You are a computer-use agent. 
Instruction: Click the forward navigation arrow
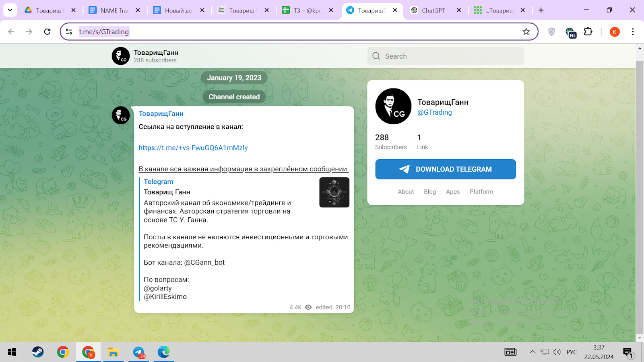click(29, 32)
